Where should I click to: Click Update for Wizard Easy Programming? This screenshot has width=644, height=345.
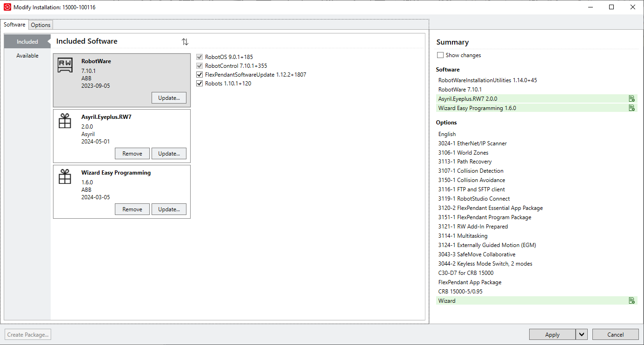pos(169,209)
